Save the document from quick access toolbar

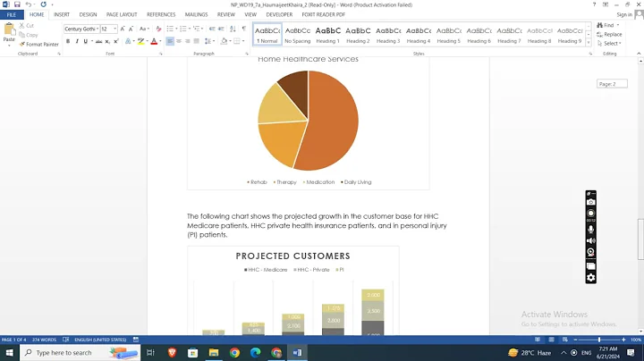coord(17,4)
